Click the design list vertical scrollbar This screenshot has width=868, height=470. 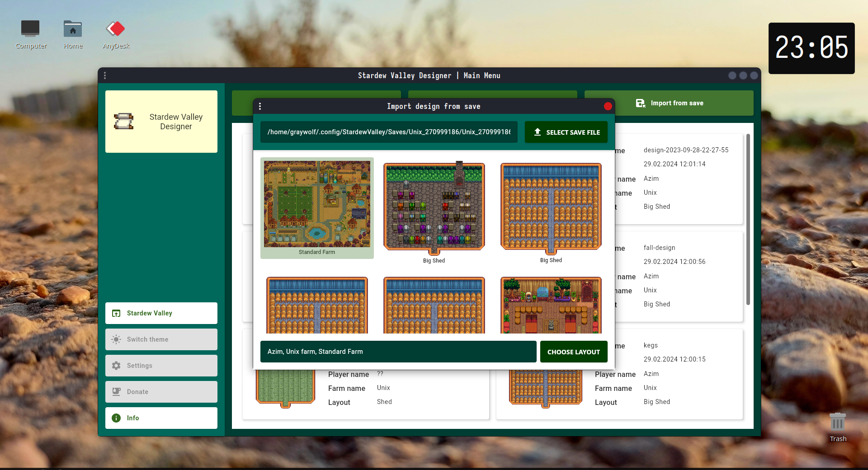coord(748,219)
